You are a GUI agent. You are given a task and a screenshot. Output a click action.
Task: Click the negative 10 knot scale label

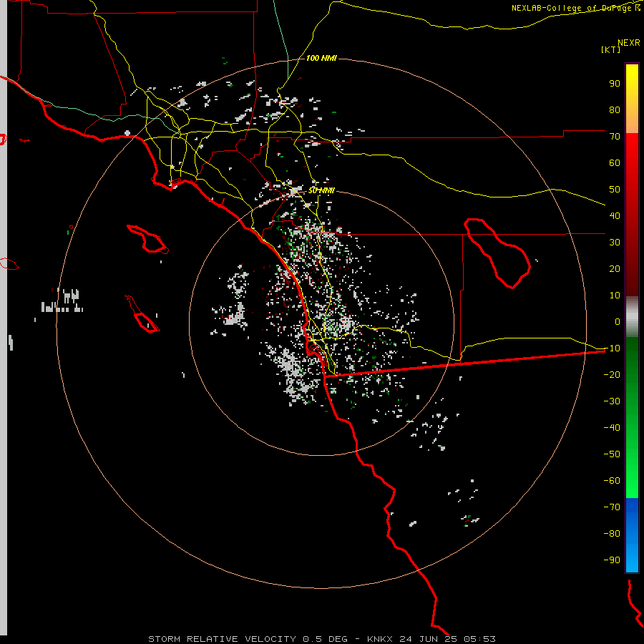[612, 348]
